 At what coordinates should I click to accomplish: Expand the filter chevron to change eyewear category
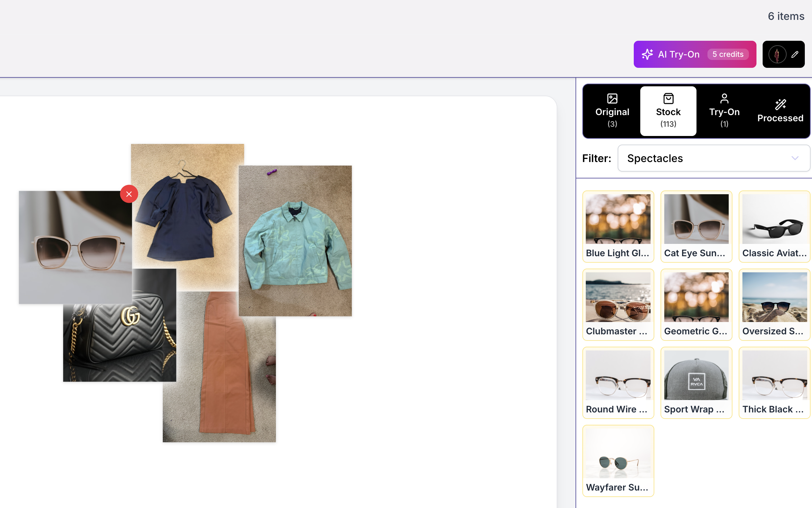[x=795, y=158]
